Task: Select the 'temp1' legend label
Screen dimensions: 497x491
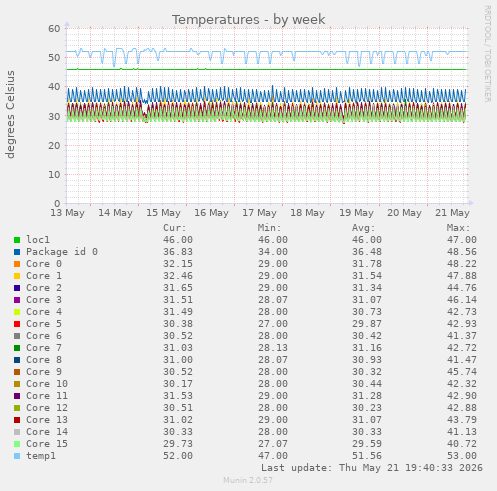Action: point(41,456)
